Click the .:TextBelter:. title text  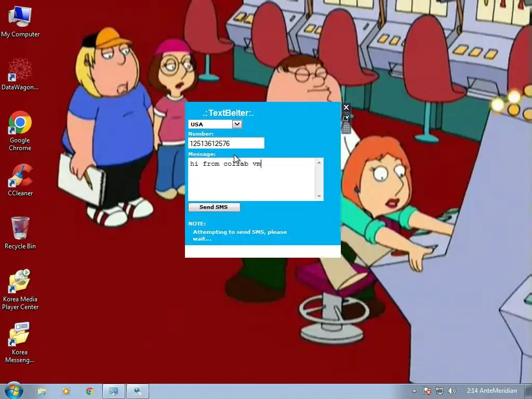228,113
